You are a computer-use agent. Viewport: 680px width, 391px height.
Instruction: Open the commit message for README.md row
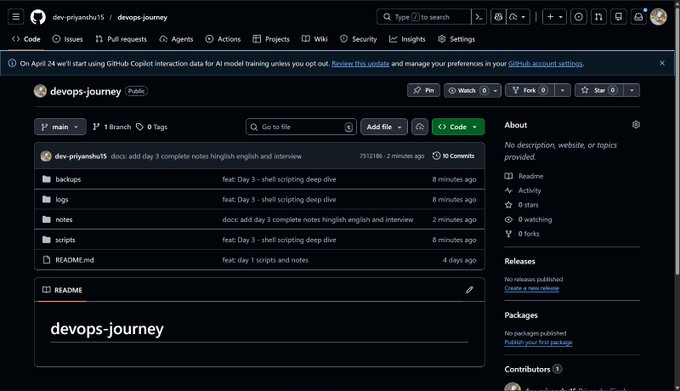265,260
